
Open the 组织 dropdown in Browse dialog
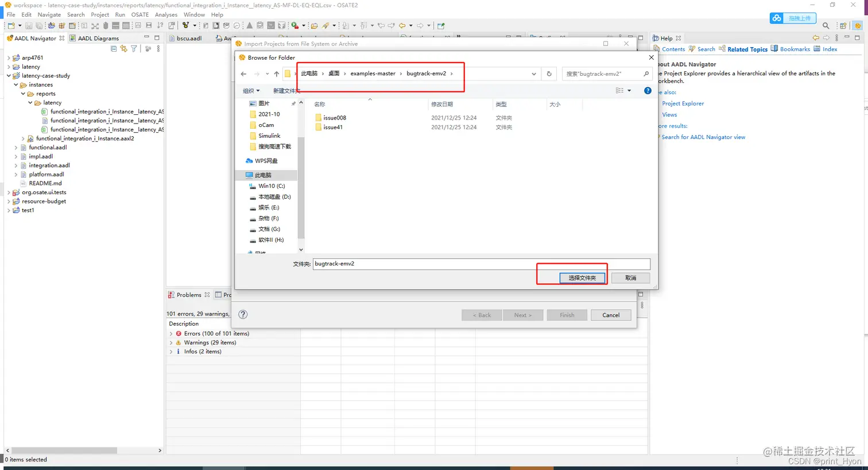pos(251,91)
